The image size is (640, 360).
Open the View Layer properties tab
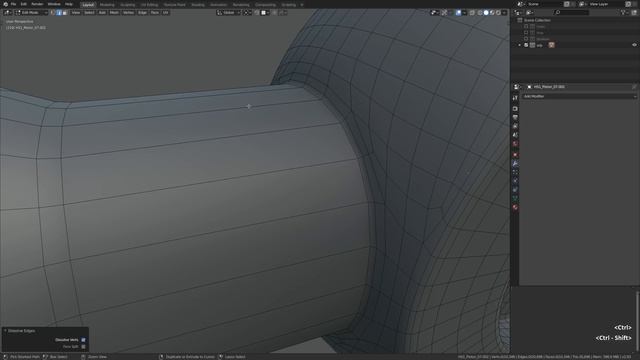tap(515, 127)
